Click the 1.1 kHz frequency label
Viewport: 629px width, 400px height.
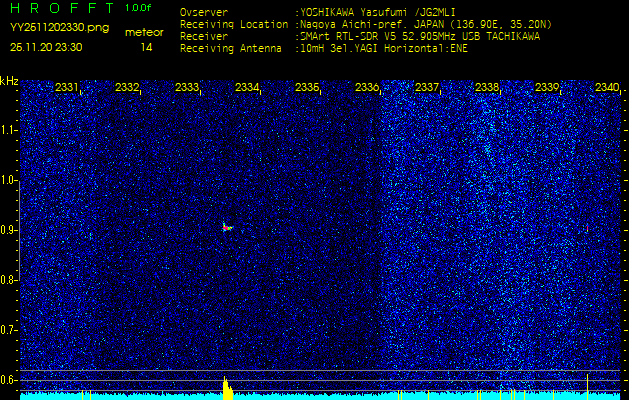(x=8, y=130)
